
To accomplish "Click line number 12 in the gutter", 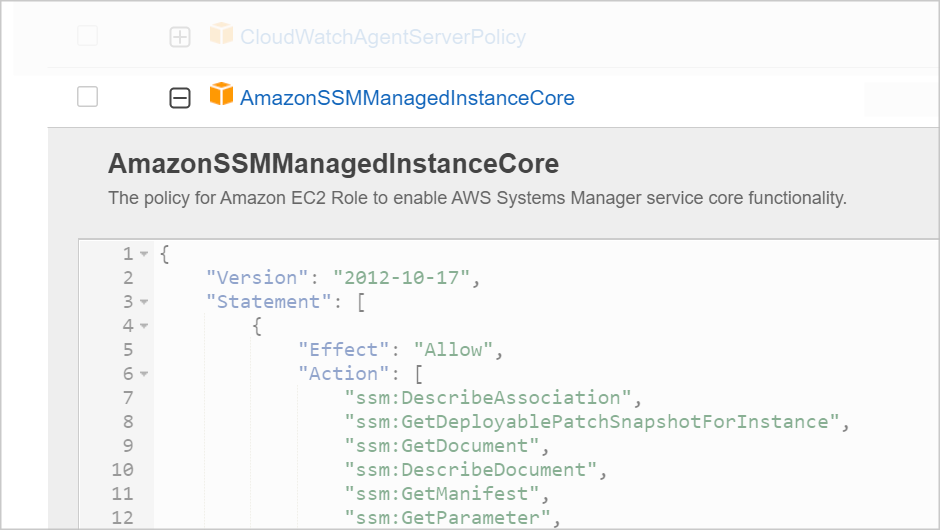I will [122, 517].
